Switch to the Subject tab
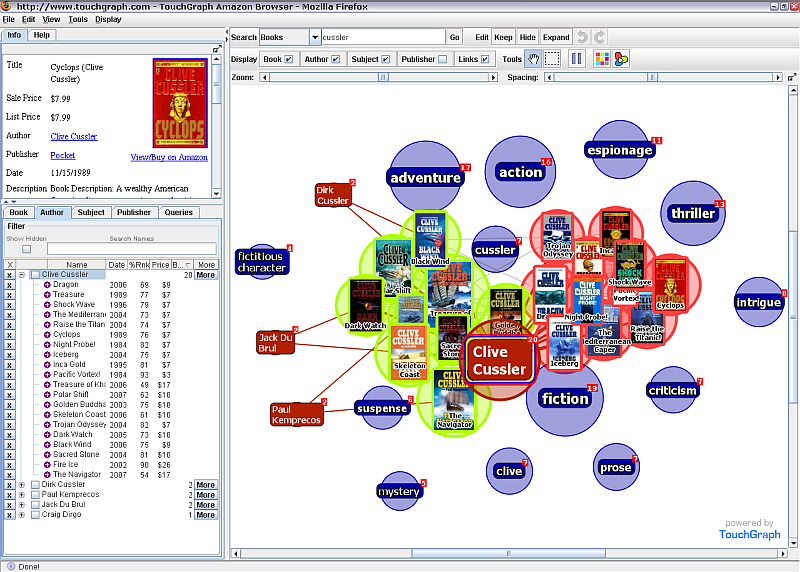 91,212
